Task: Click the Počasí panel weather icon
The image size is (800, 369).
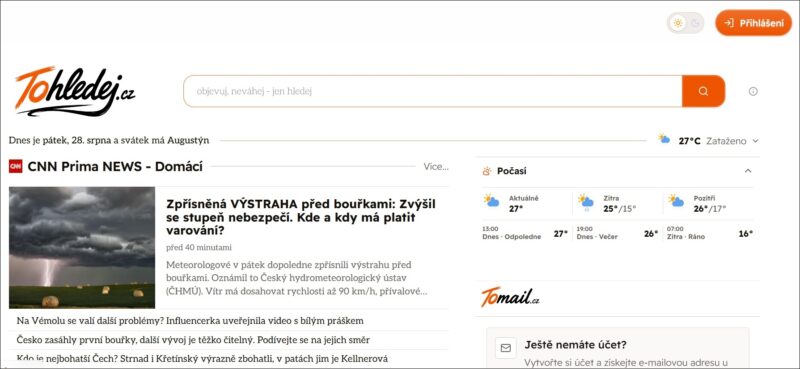Action: pyautogui.click(x=487, y=171)
